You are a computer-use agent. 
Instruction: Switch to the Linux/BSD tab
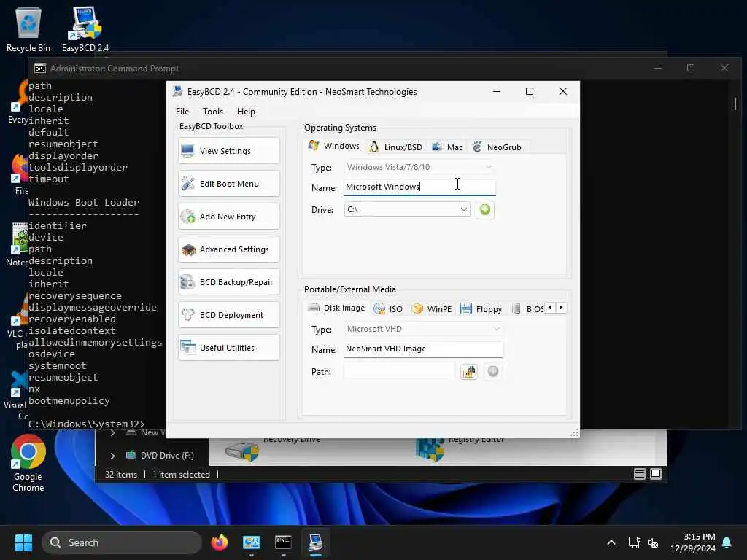pos(396,147)
